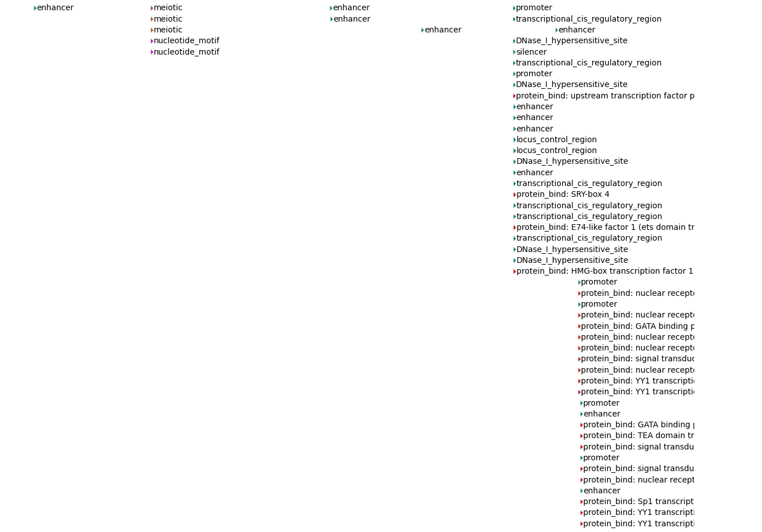This screenshot has height=532, width=762.
Task: Select the upper locus_control_region feature
Action: [556, 139]
